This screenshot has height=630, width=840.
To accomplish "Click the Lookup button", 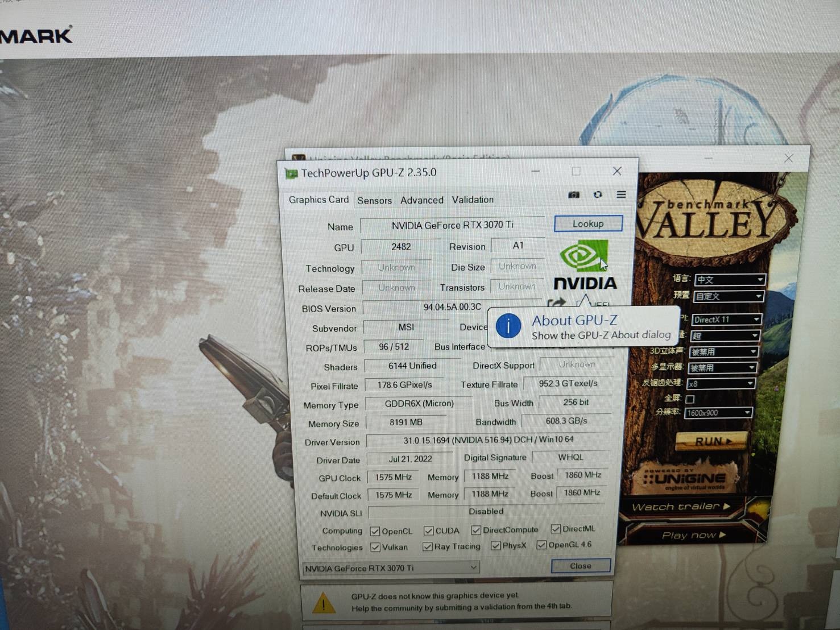I will 588,223.
